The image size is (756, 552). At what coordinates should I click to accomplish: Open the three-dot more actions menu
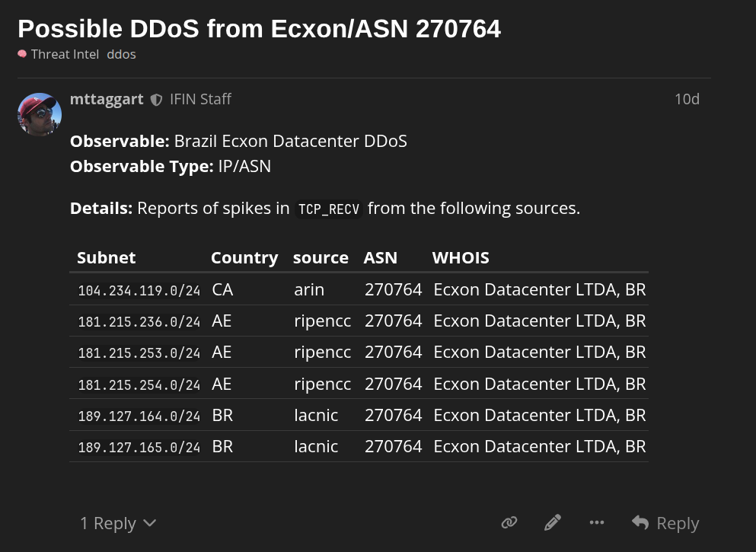597,522
